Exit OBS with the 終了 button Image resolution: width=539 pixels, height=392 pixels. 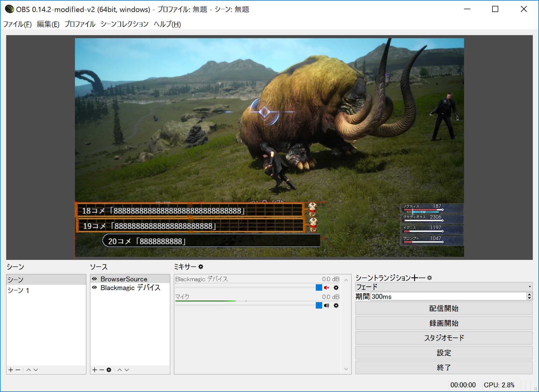[x=444, y=367]
